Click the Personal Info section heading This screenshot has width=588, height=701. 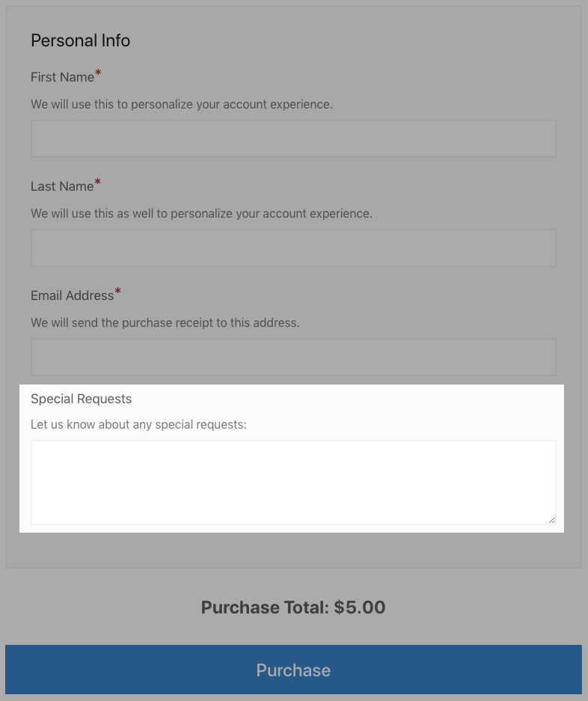pyautogui.click(x=80, y=40)
